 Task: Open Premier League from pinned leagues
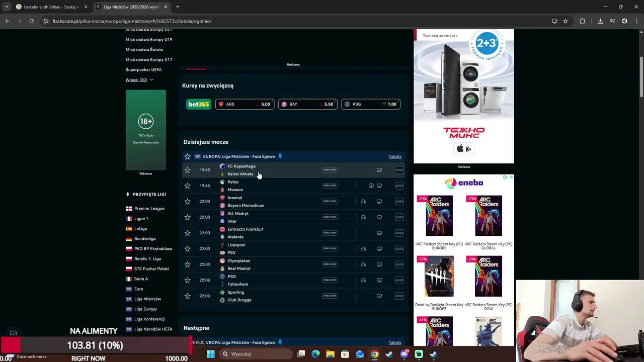point(149,208)
